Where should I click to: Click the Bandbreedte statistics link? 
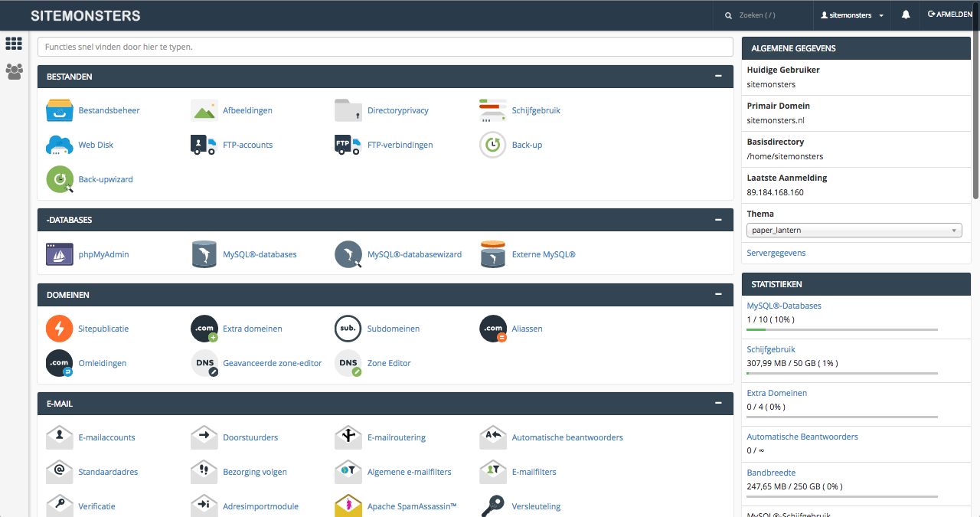[771, 473]
